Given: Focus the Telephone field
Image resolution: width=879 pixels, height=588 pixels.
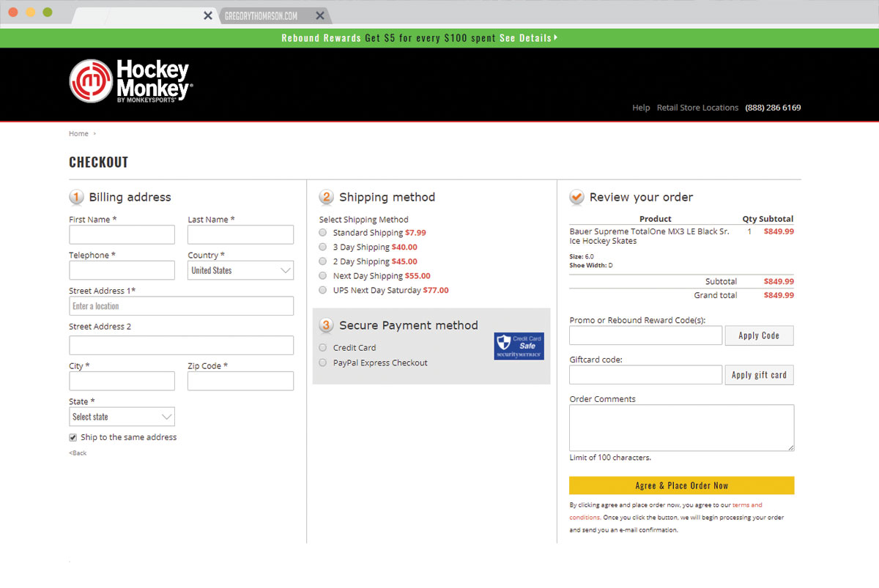Looking at the screenshot, I should pos(122,270).
